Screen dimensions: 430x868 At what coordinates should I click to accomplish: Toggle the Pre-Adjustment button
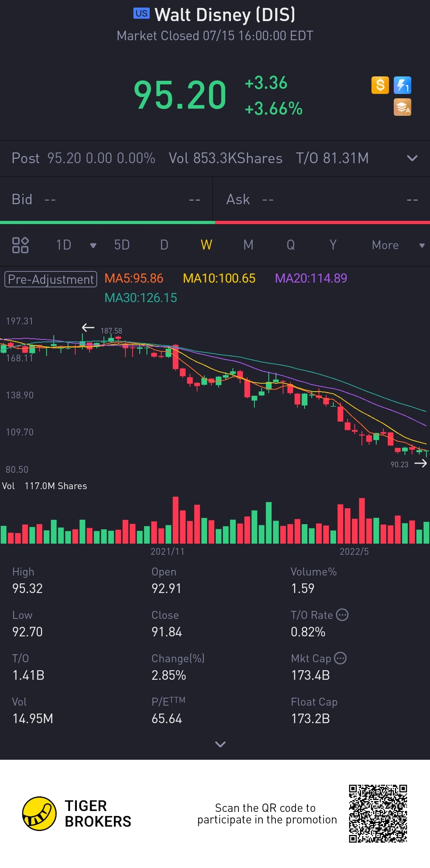(x=51, y=279)
